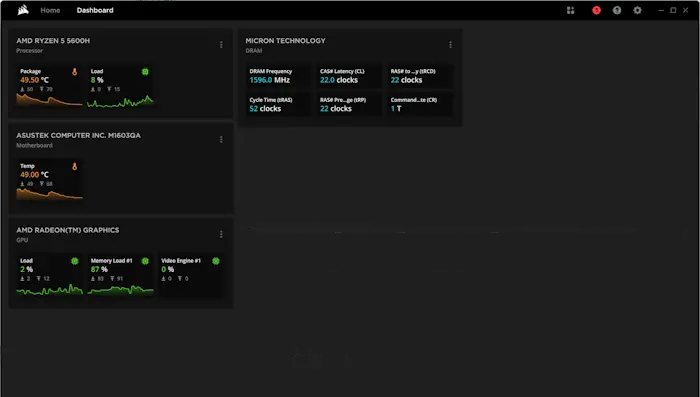Click the ASUSTEK COMPUTER INC. M1603QA title
700x397 pixels.
coord(78,135)
